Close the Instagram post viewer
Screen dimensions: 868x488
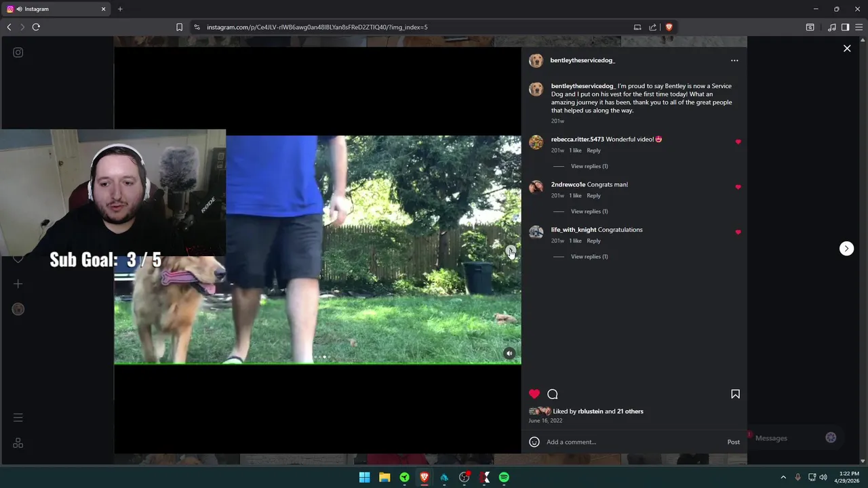(x=847, y=48)
